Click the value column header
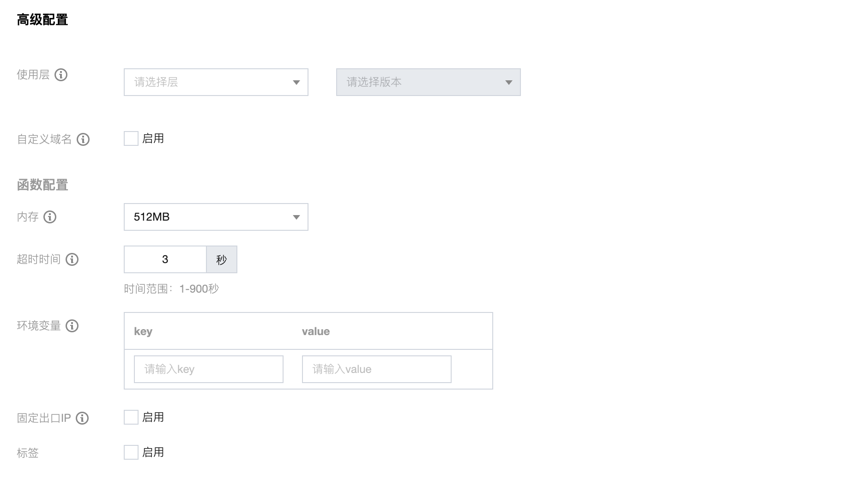This screenshot has height=504, width=858. 316,331
